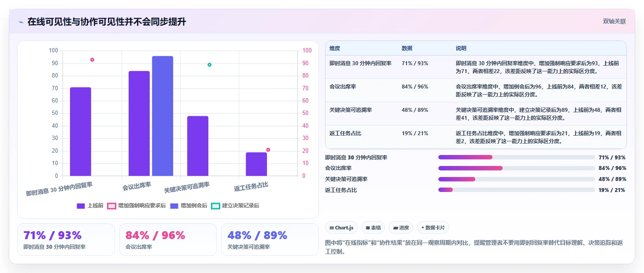Click the 返工任务占比 x-axis label
Viewport: 644px width, 273px height.
(x=251, y=187)
